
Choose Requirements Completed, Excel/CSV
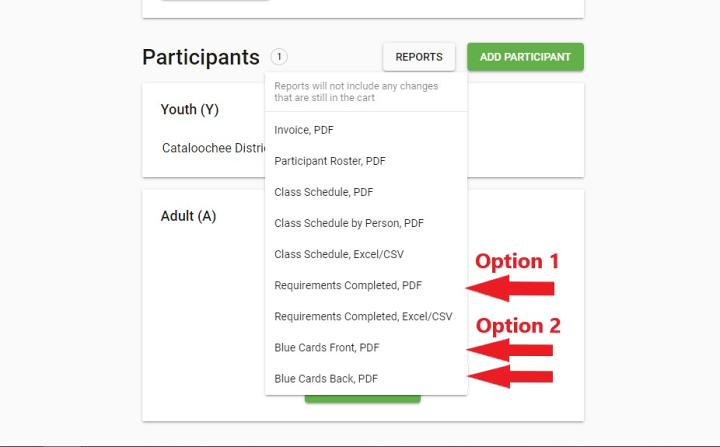pyautogui.click(x=363, y=316)
